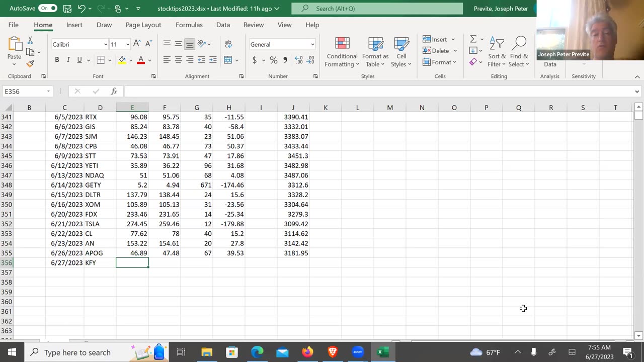Screen dimensions: 644x362
Task: Toggle the AutoSave switch
Action: click(x=48, y=9)
